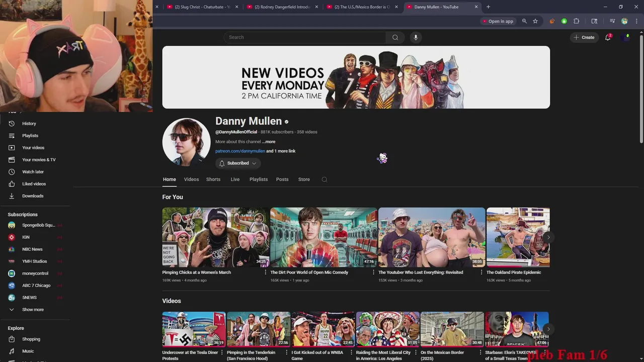Select the Home channel tab

[170, 179]
